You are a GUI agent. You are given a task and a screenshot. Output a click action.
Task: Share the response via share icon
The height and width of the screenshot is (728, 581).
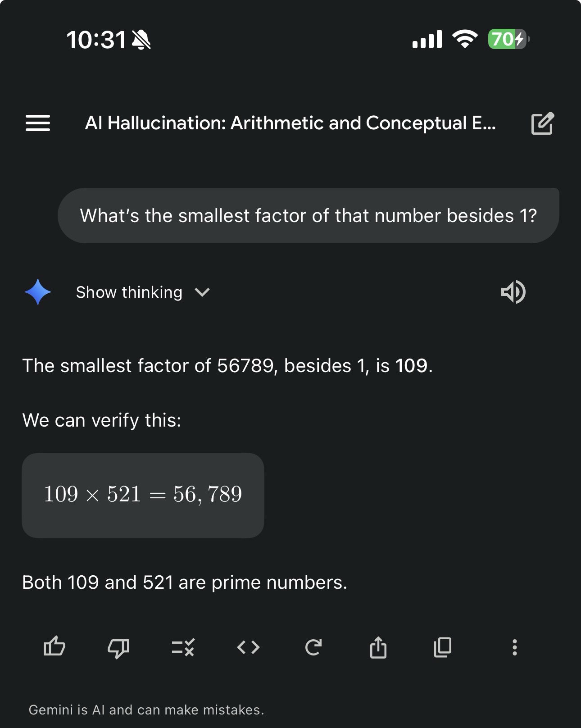378,647
